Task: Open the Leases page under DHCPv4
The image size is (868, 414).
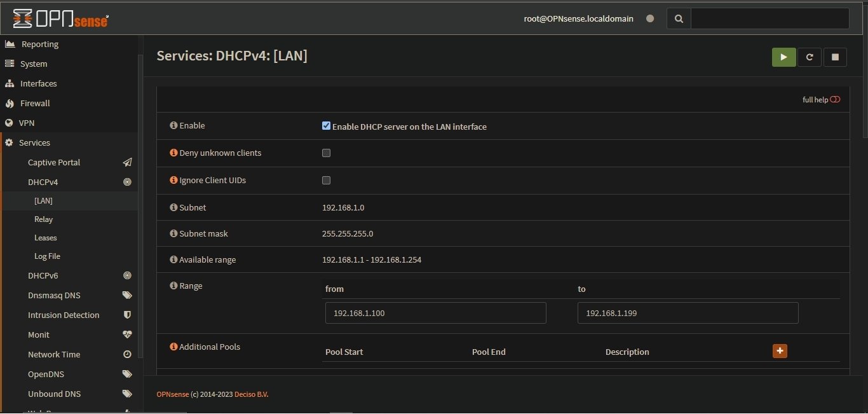Action: click(45, 237)
